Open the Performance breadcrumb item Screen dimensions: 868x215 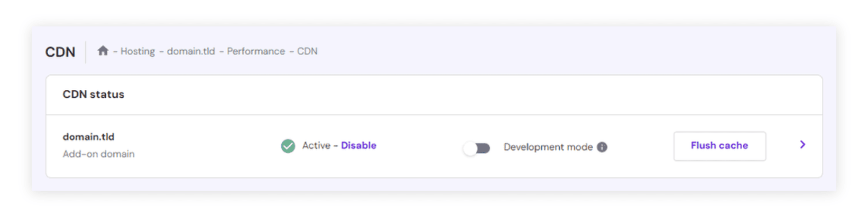(x=256, y=51)
